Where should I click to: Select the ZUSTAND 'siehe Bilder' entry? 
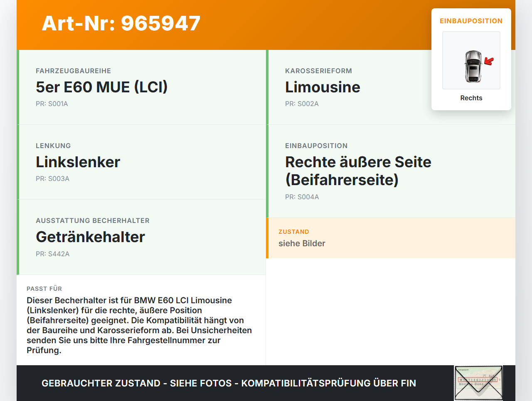coord(302,243)
